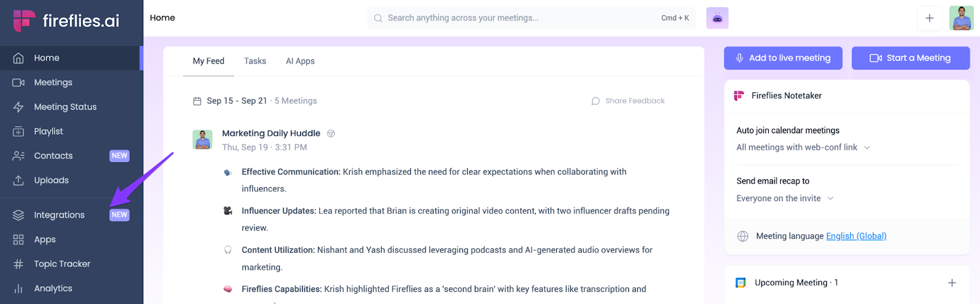Expand the auto join calendar meetings dropdown
980x304 pixels.
[x=803, y=147]
